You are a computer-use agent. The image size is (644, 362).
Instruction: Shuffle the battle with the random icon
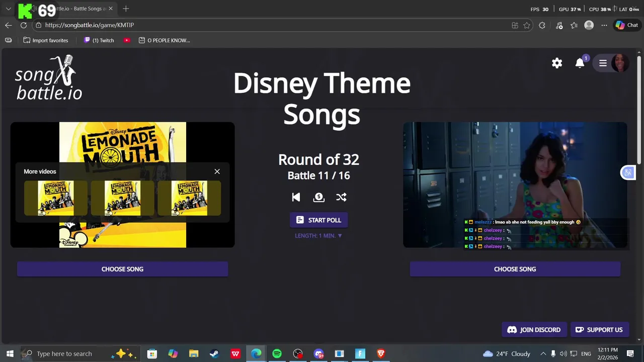pyautogui.click(x=341, y=197)
